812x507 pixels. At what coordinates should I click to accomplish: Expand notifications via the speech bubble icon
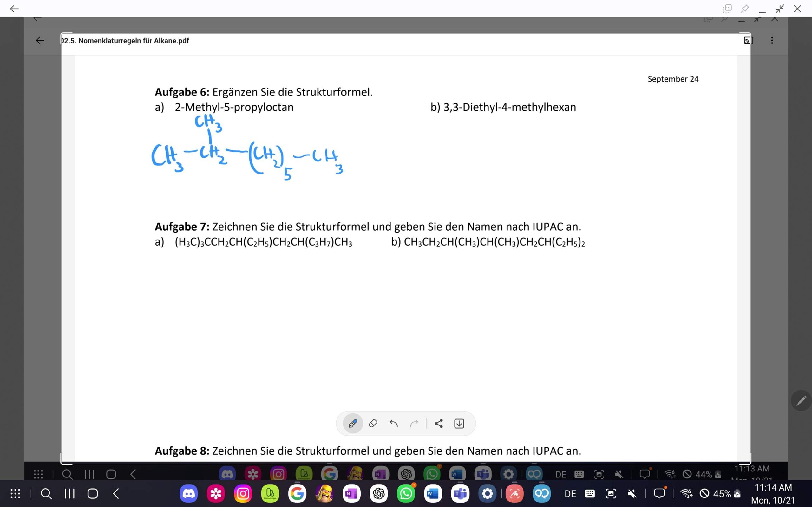660,493
